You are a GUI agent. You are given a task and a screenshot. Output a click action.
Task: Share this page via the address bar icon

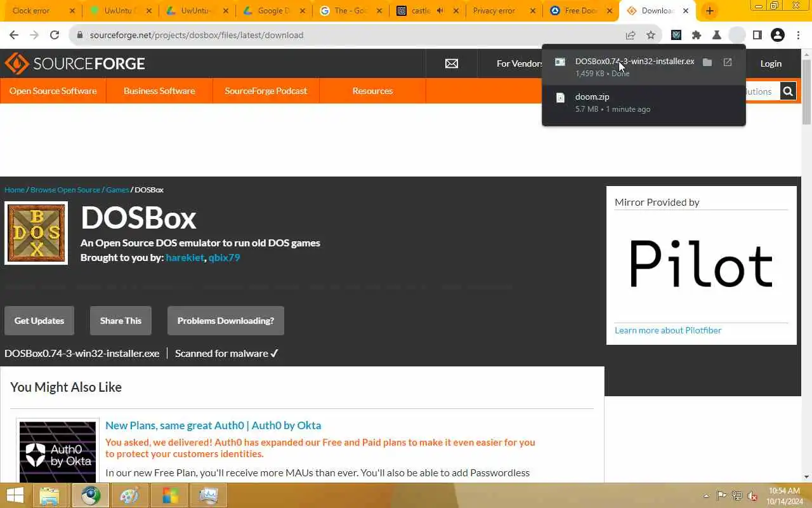click(x=631, y=35)
